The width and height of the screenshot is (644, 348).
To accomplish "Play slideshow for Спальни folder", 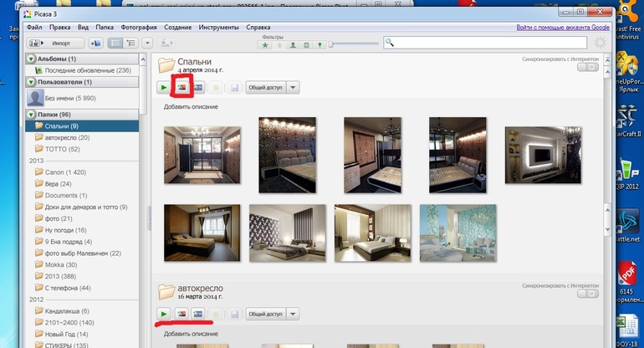I will point(163,87).
